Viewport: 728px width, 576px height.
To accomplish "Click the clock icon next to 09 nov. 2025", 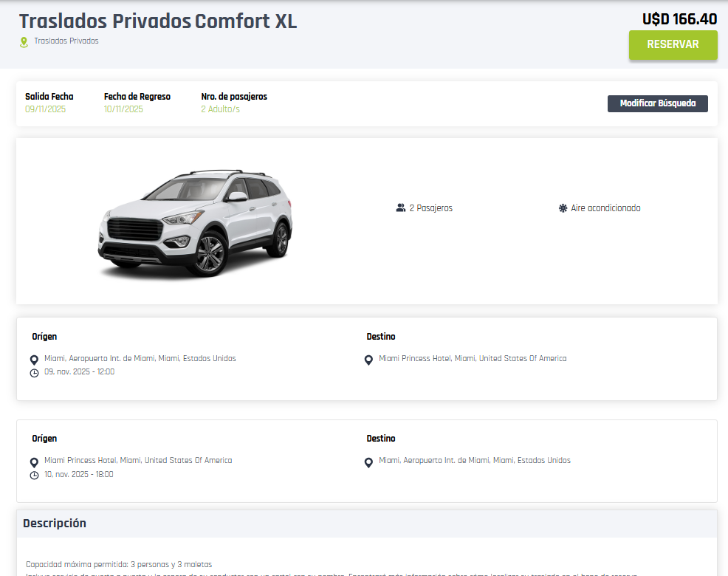I will (34, 373).
